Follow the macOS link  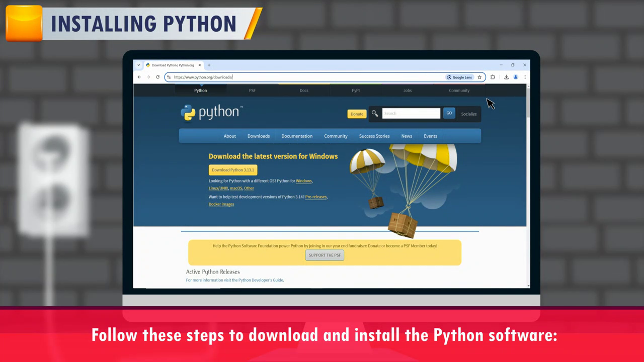click(236, 188)
